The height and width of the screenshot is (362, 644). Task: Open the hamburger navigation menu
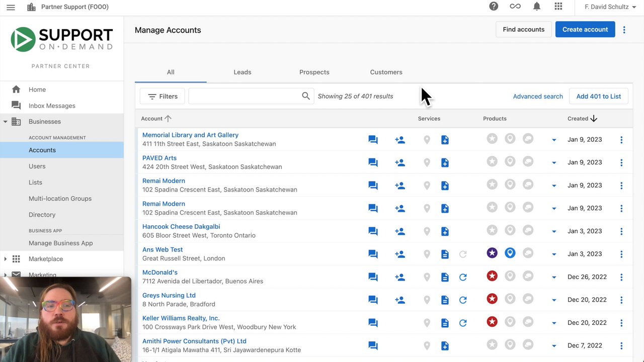tap(11, 7)
